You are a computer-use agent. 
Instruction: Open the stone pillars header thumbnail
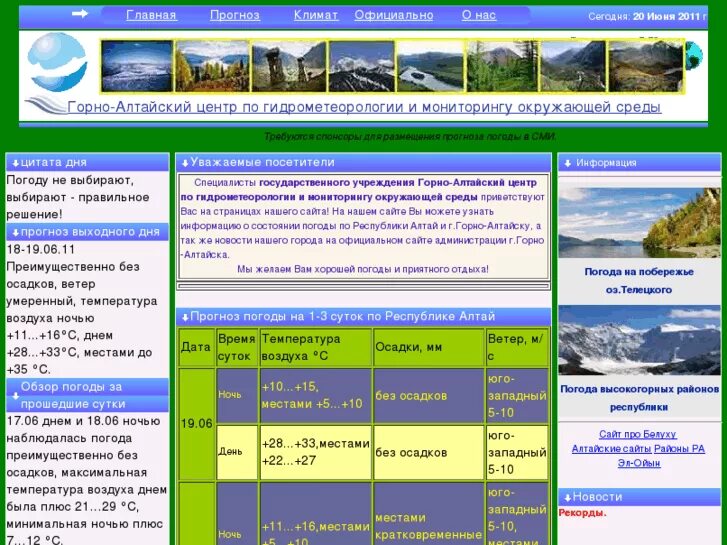coord(289,66)
